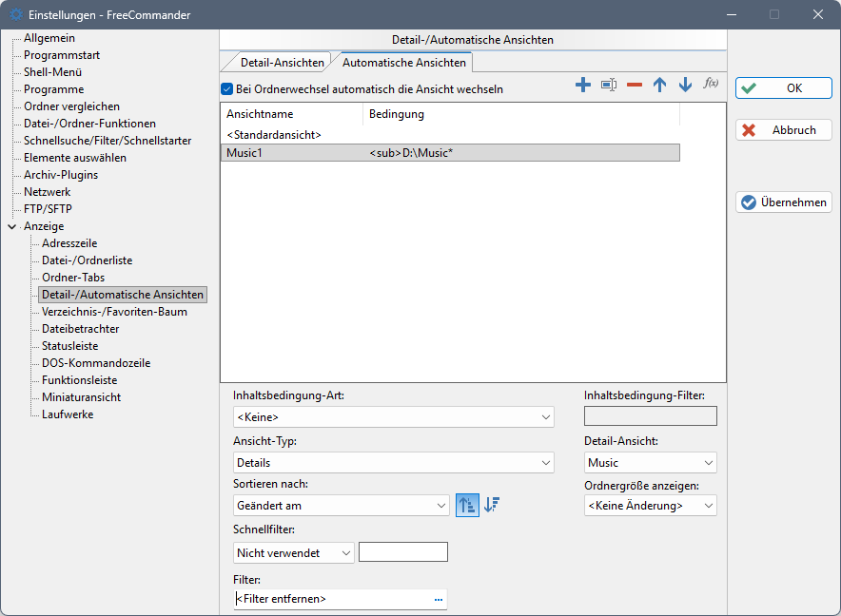Switch to the Detail-Ansichten tab

coord(282,63)
